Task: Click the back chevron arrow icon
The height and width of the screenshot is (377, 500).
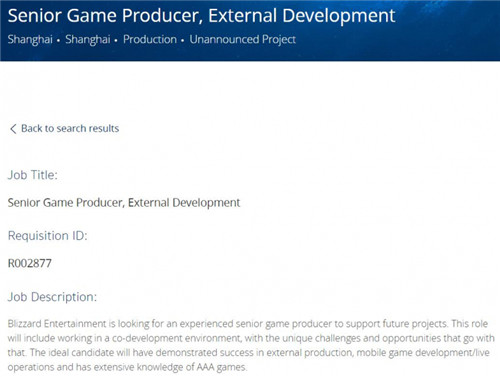Action: click(x=13, y=129)
